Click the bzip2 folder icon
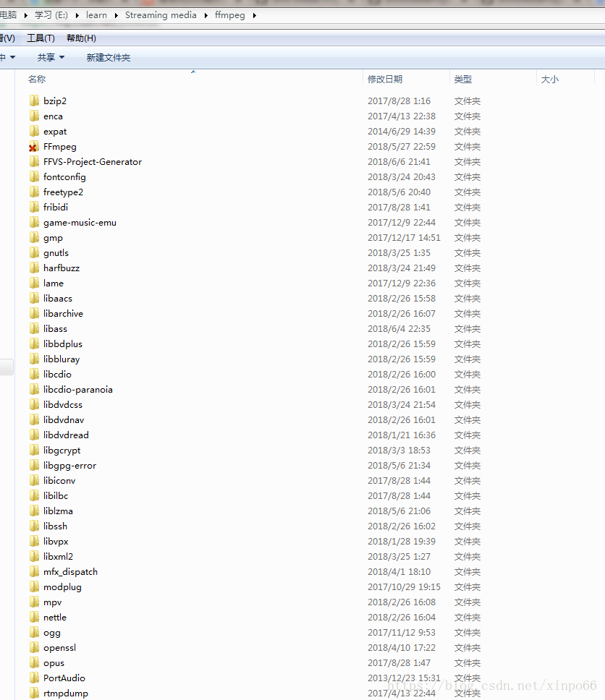 [x=34, y=101]
